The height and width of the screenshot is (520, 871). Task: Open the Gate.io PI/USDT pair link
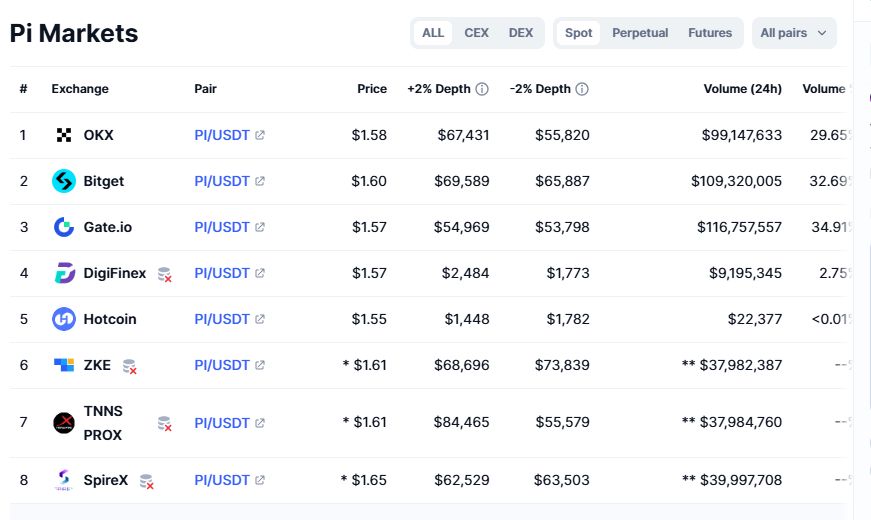tap(222, 227)
